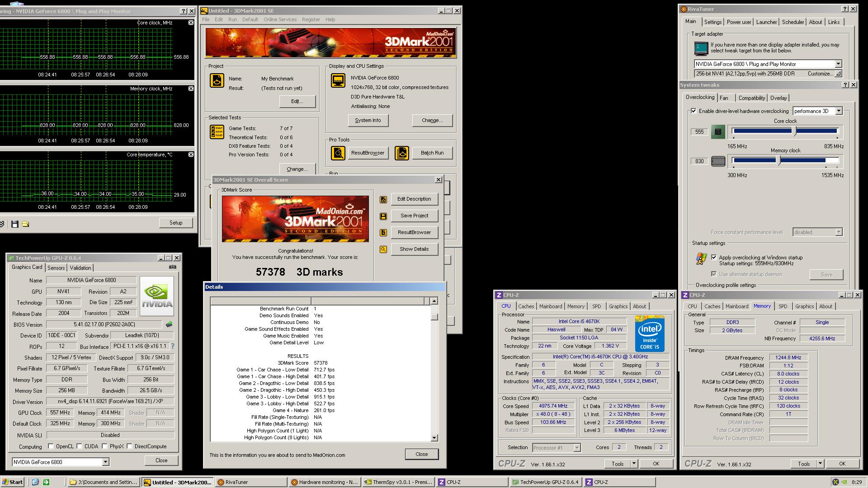Close the Memory clock graph via its X
This screenshot has width=868, height=488.
(191, 89)
